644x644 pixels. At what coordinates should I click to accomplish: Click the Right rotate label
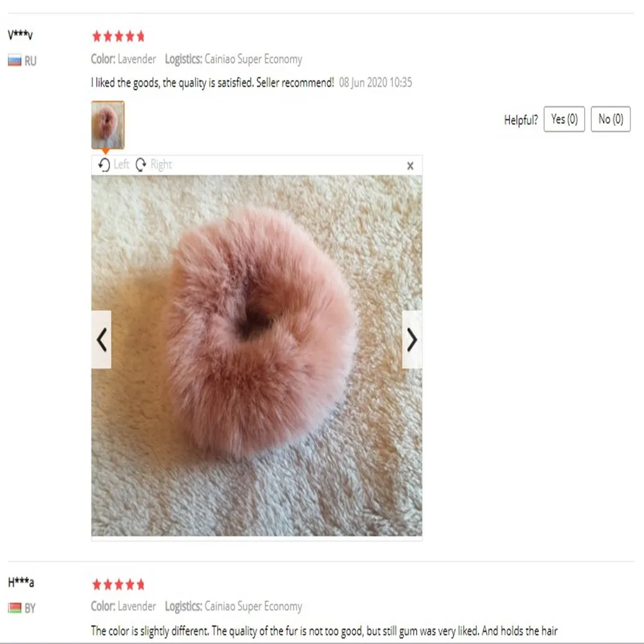coord(161,165)
